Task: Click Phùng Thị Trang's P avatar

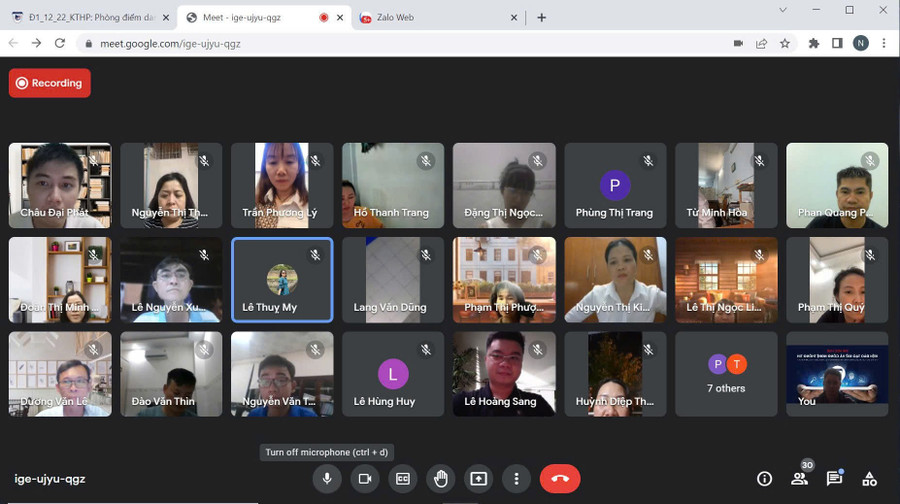Action: [x=615, y=185]
